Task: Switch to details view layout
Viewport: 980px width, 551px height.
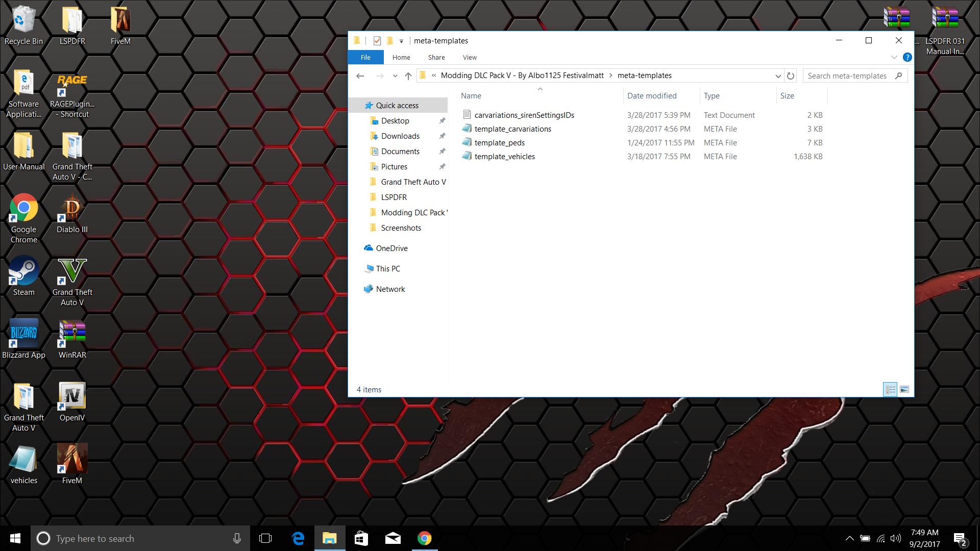Action: (x=890, y=390)
